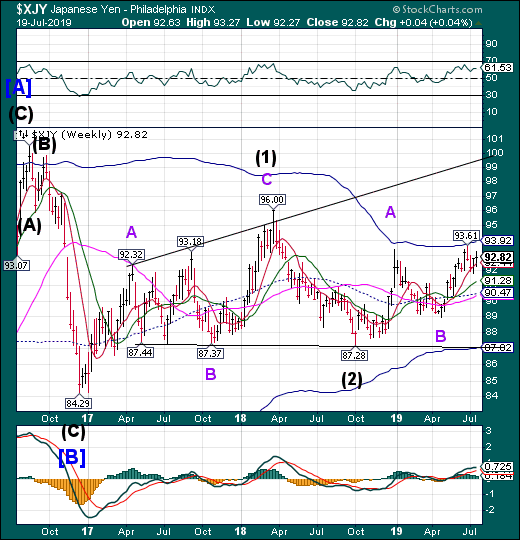Click the Low 92.27 value

(273, 23)
